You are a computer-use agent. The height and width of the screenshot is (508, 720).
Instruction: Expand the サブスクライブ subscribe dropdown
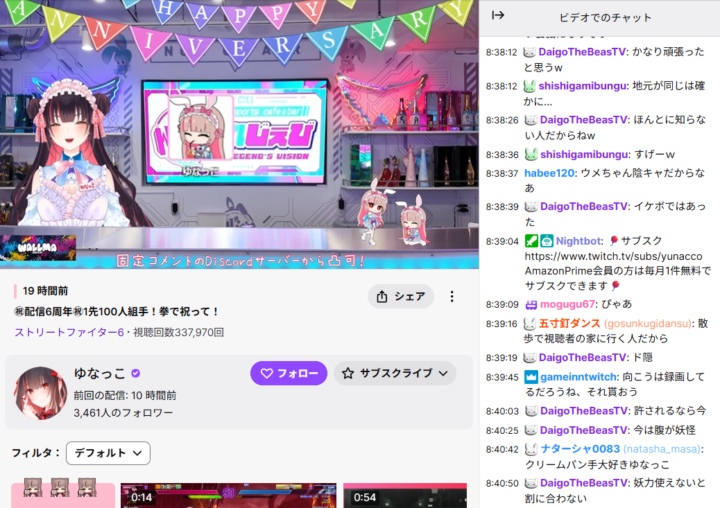[x=394, y=373]
